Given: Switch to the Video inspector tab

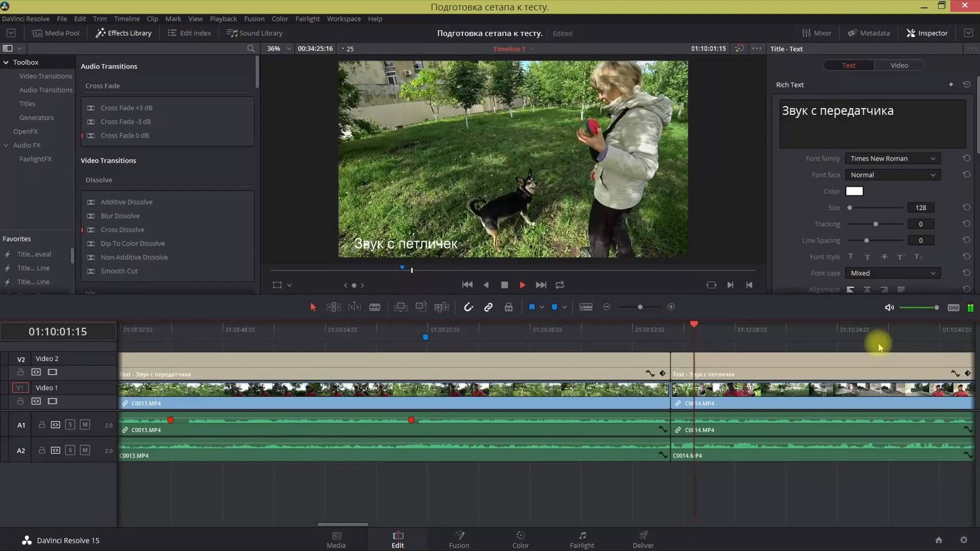Looking at the screenshot, I should pyautogui.click(x=899, y=65).
